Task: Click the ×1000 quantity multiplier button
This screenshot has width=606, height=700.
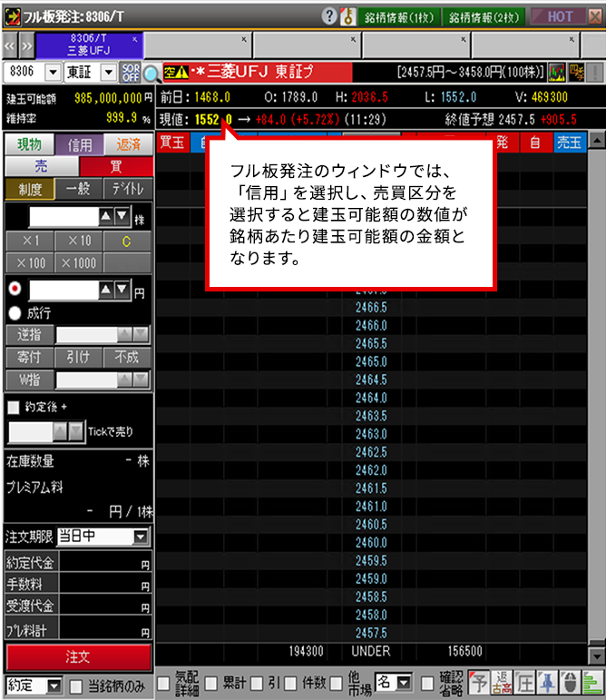Action: point(79,263)
